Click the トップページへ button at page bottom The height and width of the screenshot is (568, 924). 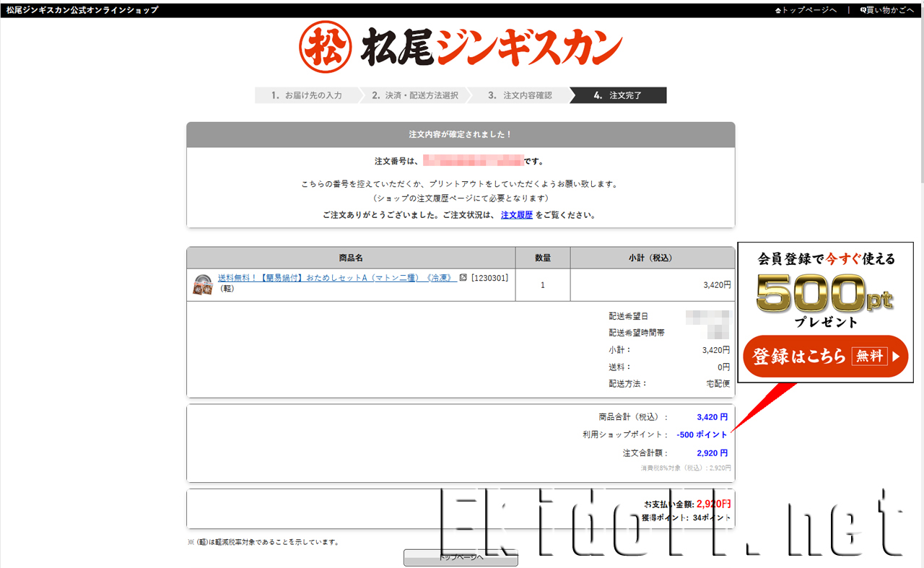pyautogui.click(x=461, y=558)
